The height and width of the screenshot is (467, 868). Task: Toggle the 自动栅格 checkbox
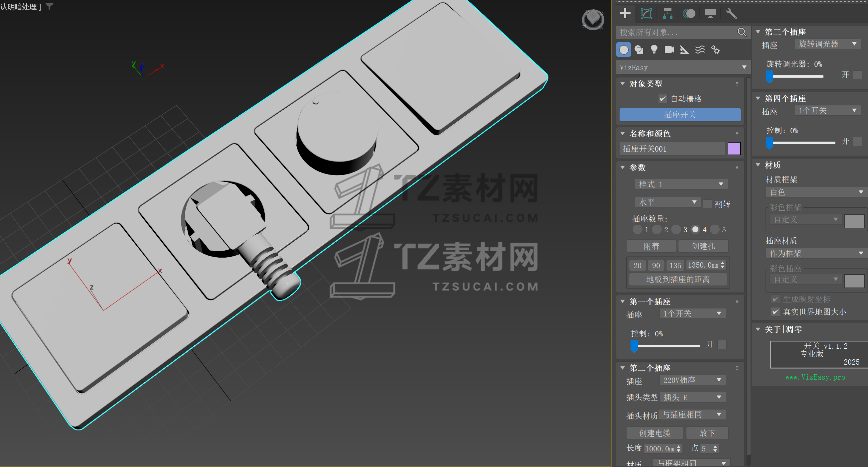[662, 99]
